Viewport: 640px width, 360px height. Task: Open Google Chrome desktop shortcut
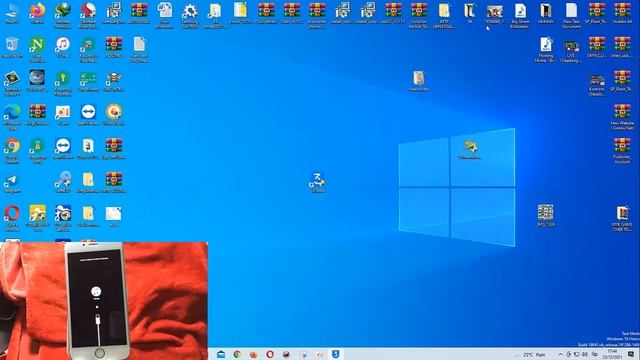click(x=12, y=151)
